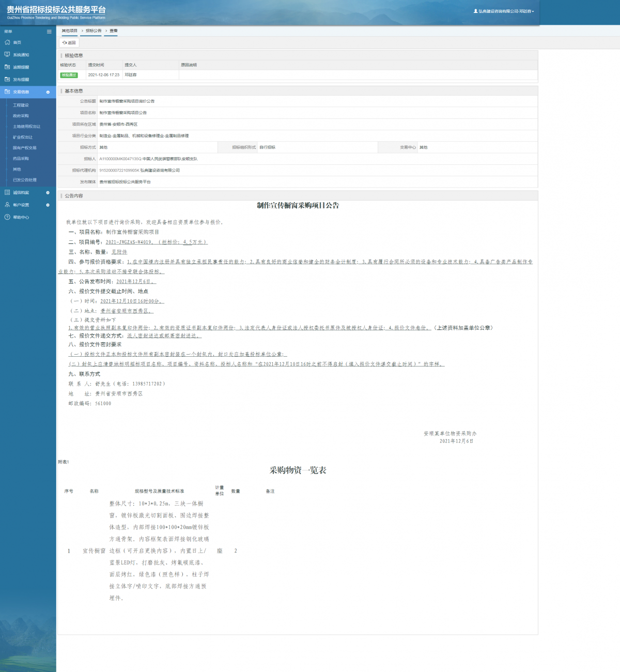Open the 弘典建设咨询有限公司 user dropdown
The height and width of the screenshot is (672, 620).
(504, 11)
